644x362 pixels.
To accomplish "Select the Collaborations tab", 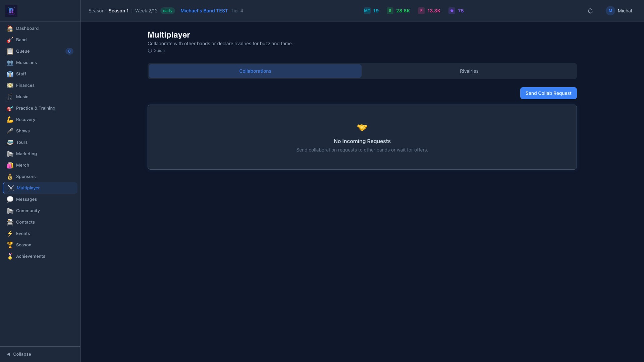I will [255, 71].
